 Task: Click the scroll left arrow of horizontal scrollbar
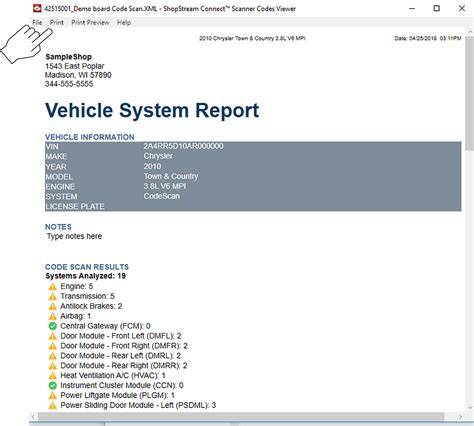pos(33,417)
